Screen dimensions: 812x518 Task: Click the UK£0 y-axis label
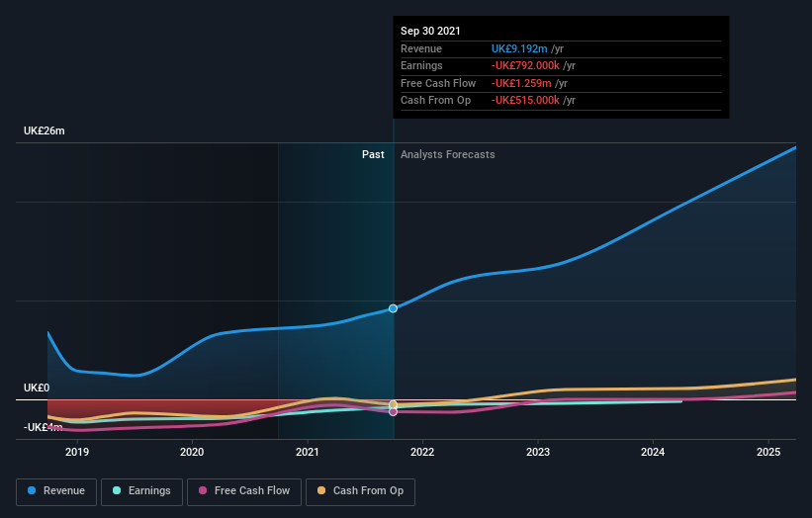pyautogui.click(x=37, y=388)
